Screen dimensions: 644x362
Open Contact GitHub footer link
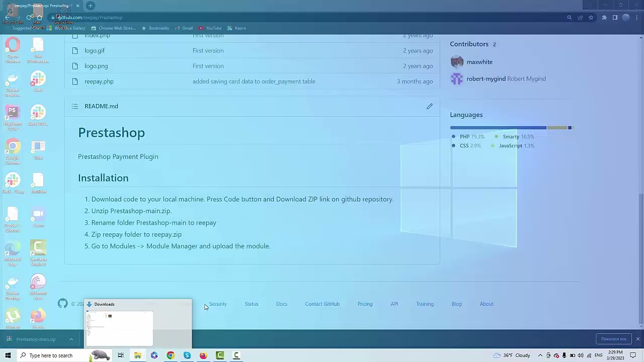pos(323,304)
